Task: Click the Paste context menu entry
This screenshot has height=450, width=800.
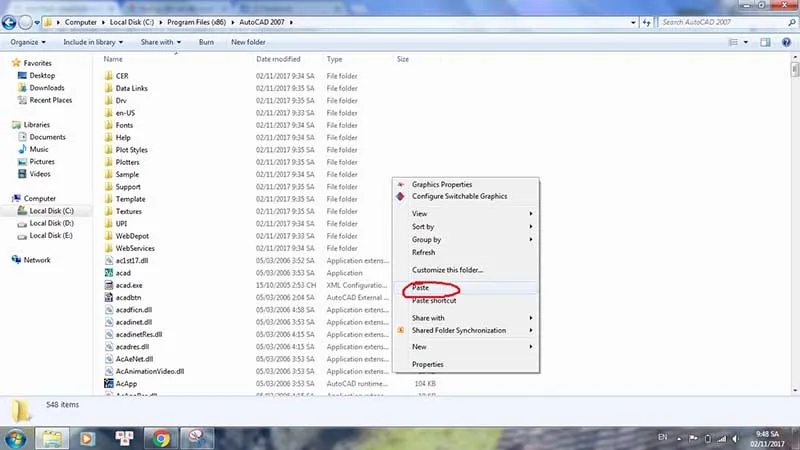Action: [x=421, y=288]
